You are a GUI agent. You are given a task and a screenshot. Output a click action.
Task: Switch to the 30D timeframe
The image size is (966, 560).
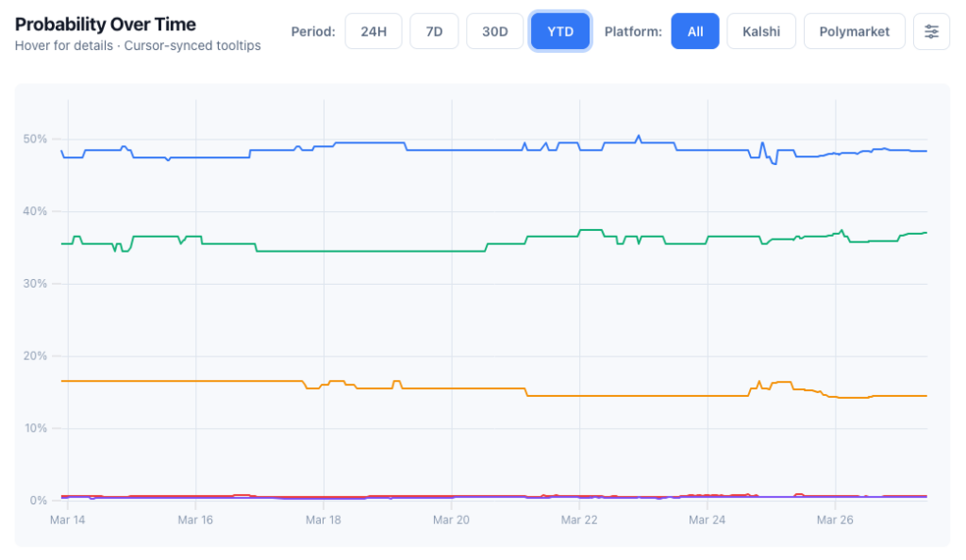coord(494,31)
